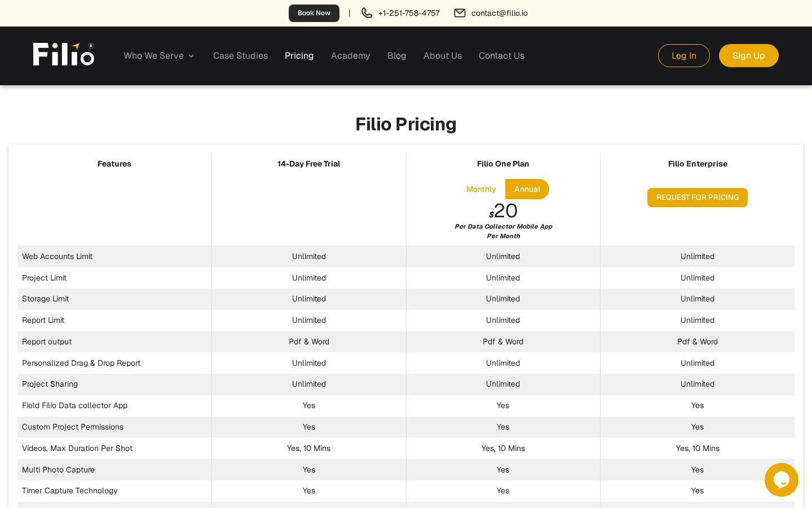Click the Multi Photo Capture label
This screenshot has width=812, height=508.
pyautogui.click(x=58, y=470)
